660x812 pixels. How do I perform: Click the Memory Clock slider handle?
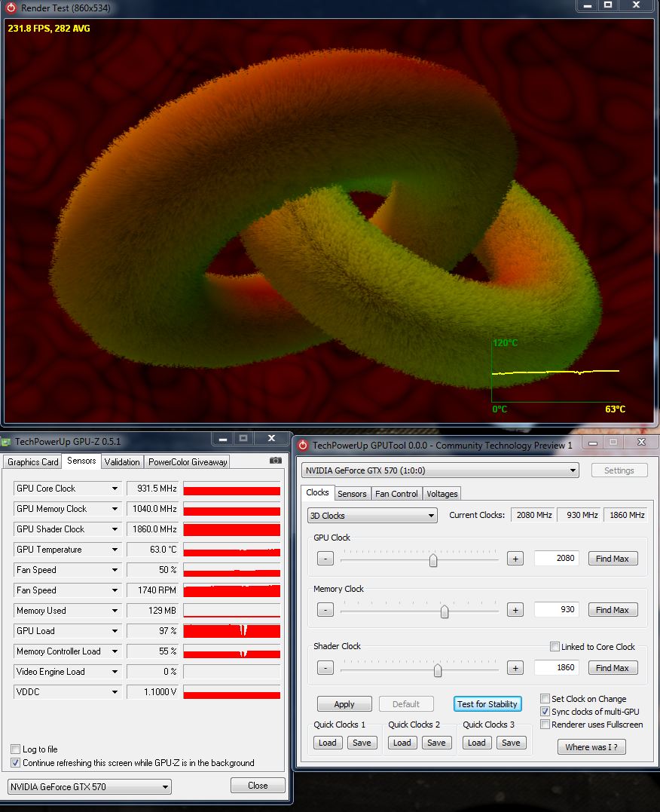click(445, 611)
